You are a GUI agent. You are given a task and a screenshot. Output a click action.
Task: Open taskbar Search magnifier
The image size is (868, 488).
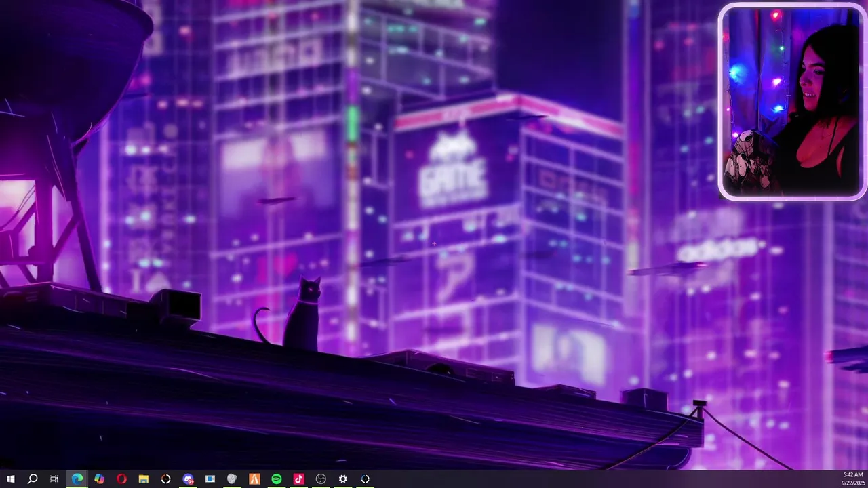(x=33, y=479)
